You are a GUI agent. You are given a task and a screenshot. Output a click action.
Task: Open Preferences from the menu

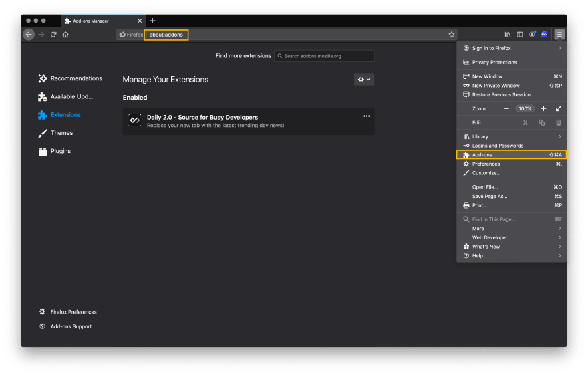pyautogui.click(x=512, y=164)
